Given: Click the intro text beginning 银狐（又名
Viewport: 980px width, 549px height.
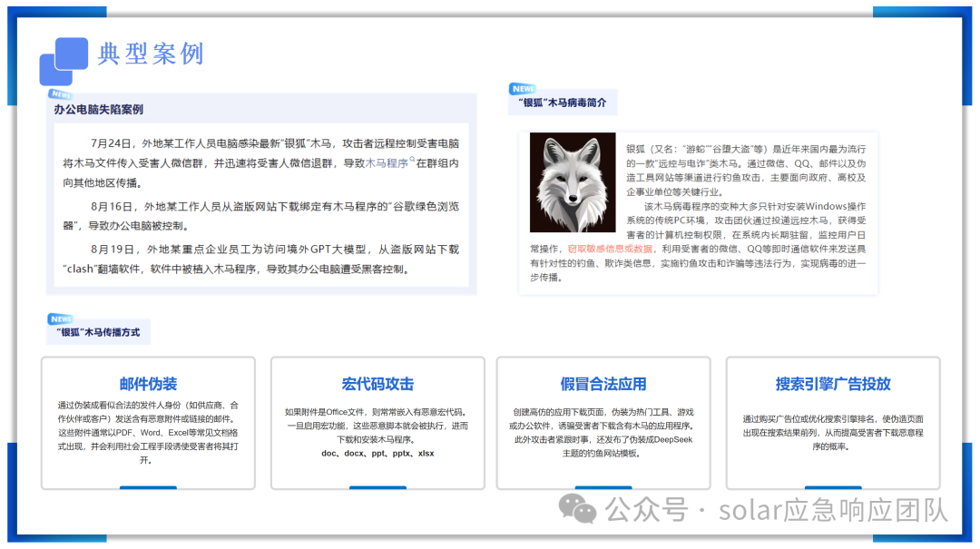Looking at the screenshot, I should tap(746, 171).
